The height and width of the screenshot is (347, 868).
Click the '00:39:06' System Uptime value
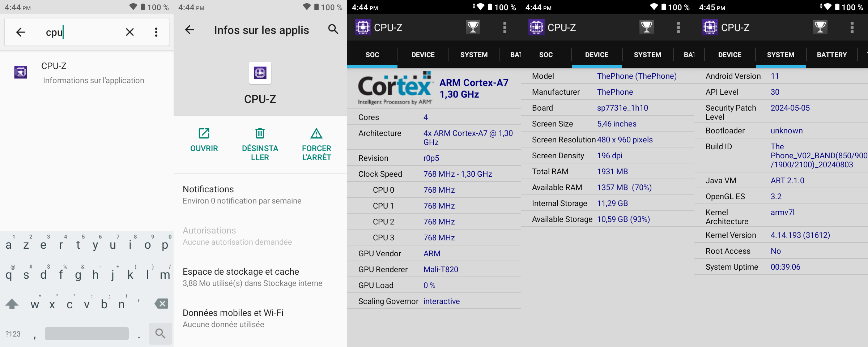coord(786,267)
